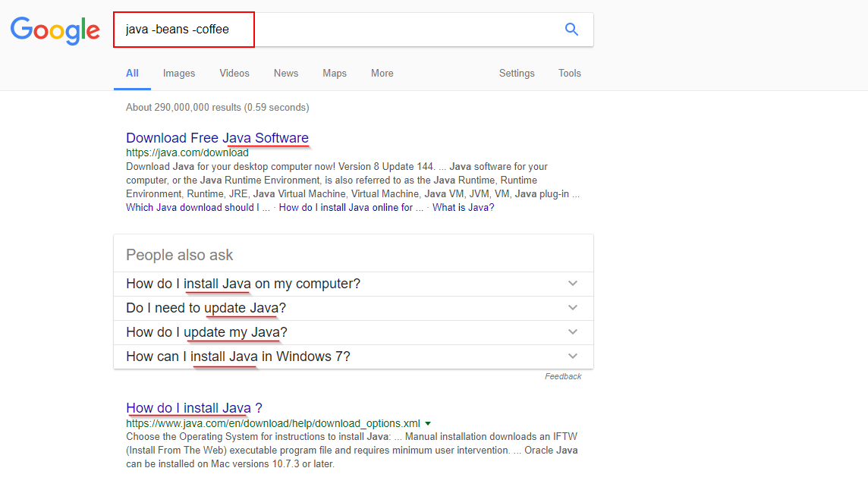Open search Settings
Image resolution: width=868 pixels, height=490 pixels.
point(517,73)
